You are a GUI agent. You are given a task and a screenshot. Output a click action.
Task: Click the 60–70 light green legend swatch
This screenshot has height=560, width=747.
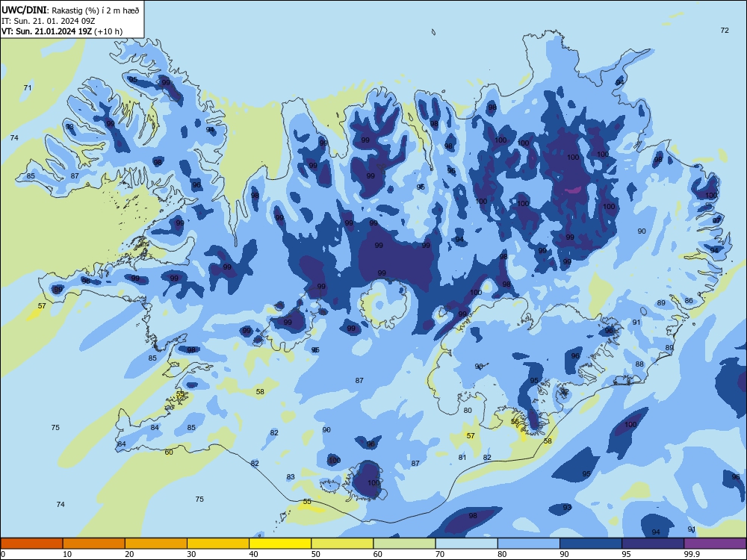coord(404,544)
